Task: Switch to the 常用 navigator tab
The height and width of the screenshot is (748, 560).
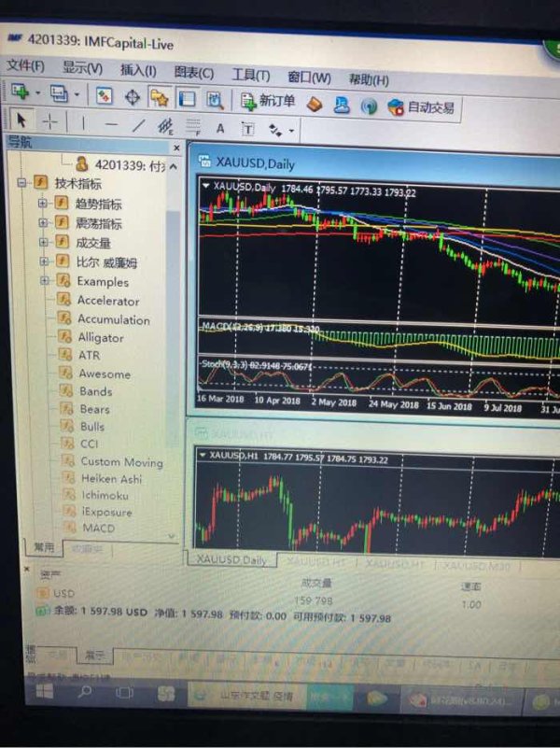Action: click(x=43, y=546)
